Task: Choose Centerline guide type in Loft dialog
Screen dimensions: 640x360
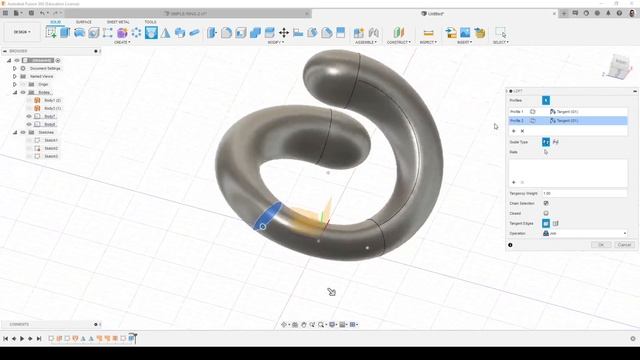Action: pyautogui.click(x=556, y=142)
